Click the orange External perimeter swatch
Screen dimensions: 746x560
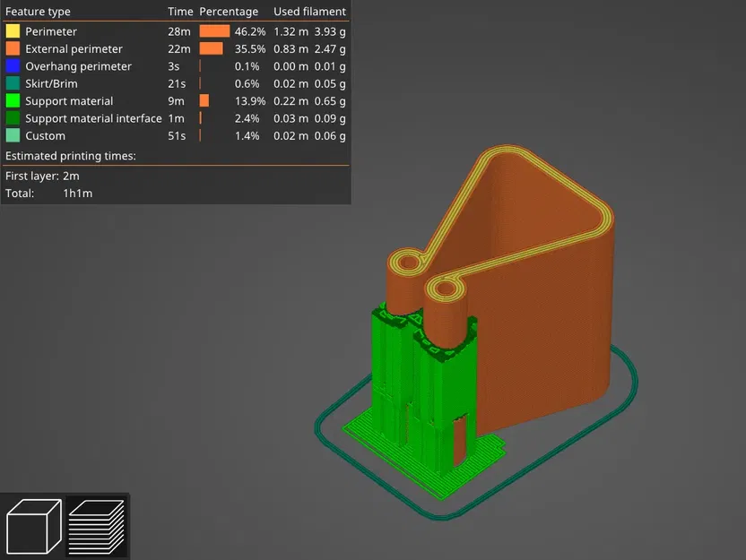click(x=12, y=48)
